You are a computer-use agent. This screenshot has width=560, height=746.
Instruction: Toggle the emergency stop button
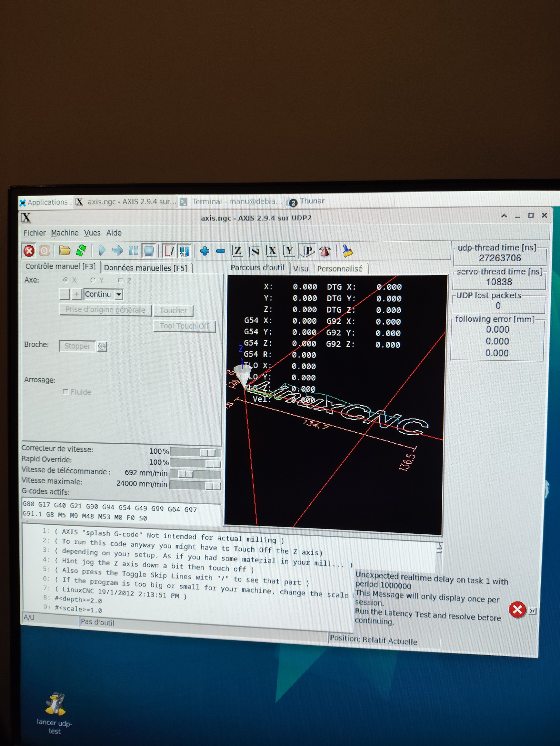[x=29, y=251]
